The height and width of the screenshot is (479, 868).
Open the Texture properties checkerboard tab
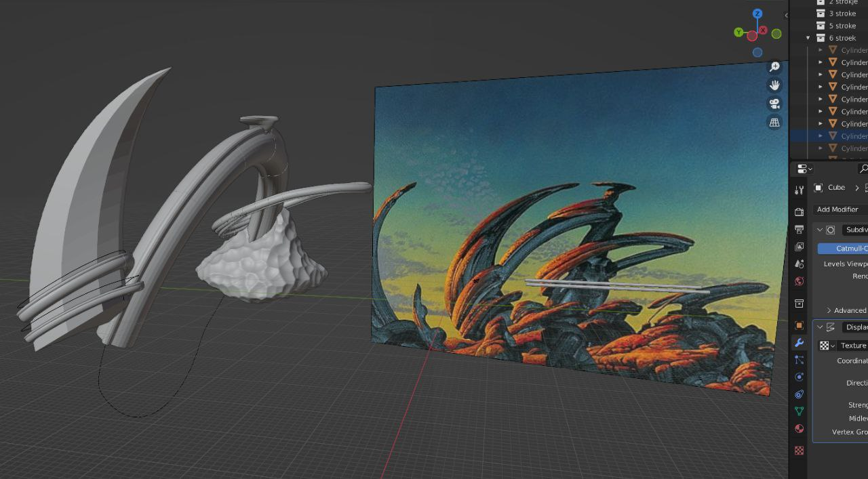800,450
